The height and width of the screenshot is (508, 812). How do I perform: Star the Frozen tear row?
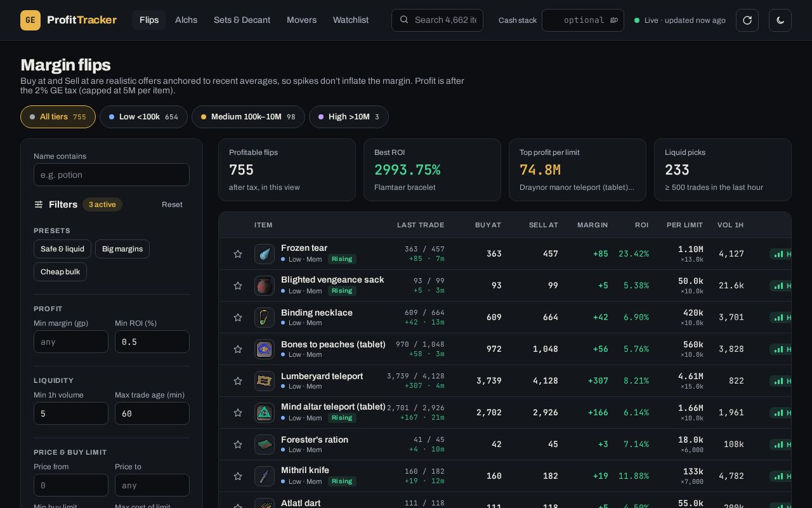(238, 254)
